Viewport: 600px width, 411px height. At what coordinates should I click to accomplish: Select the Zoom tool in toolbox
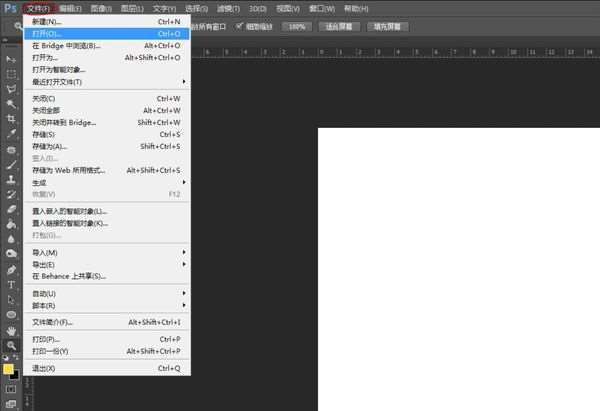tap(11, 346)
